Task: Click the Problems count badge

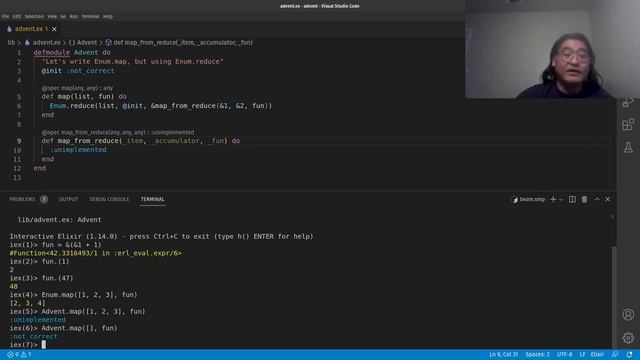Action: (x=44, y=199)
